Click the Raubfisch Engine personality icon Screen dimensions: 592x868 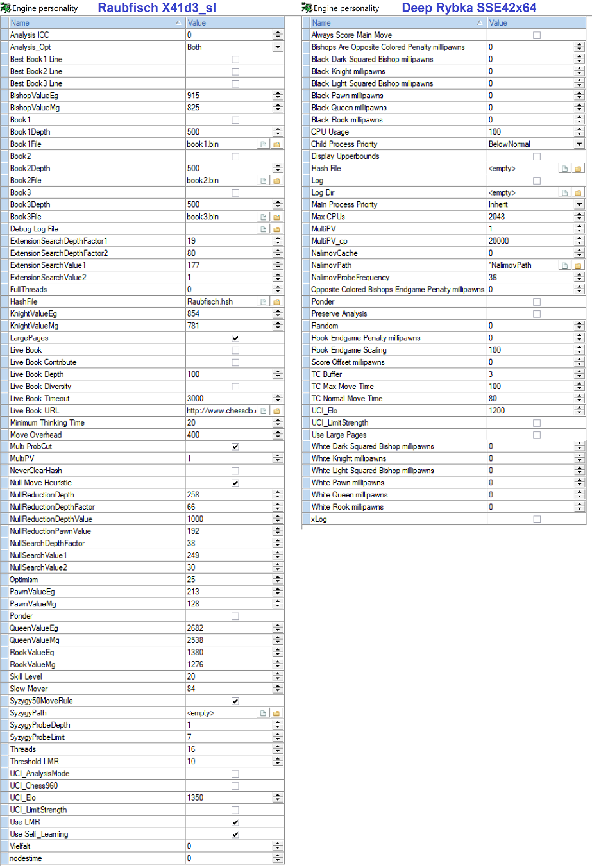6,8
